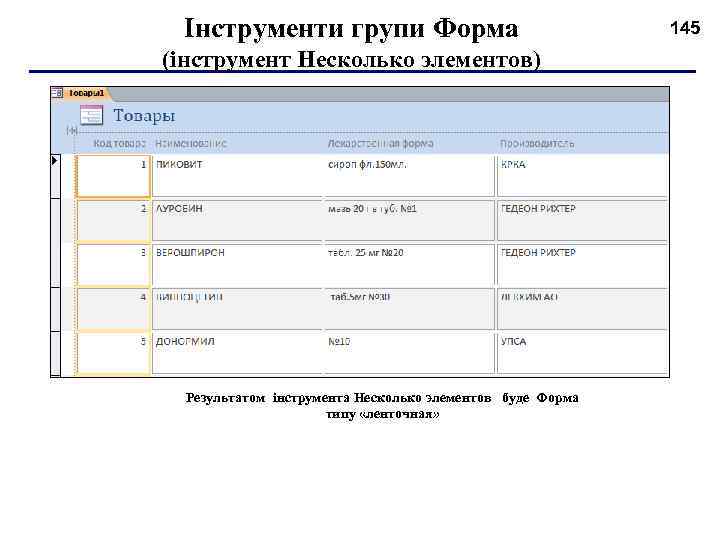Click the УПСА manufacturer field
This screenshot has width=720, height=540.
582,353
